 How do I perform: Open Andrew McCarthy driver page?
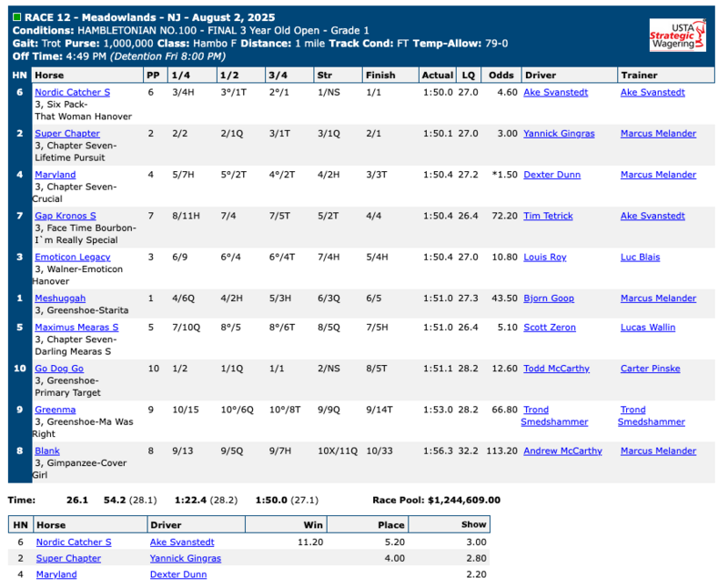click(562, 451)
